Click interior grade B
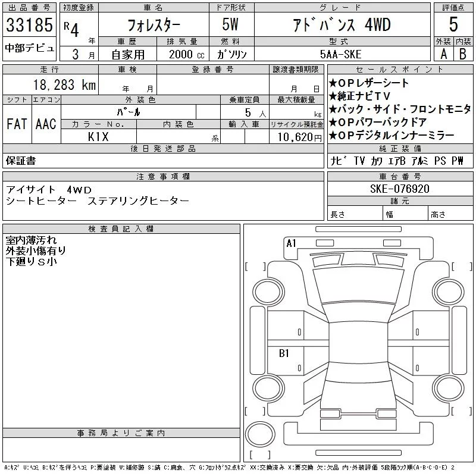 pos(463,54)
